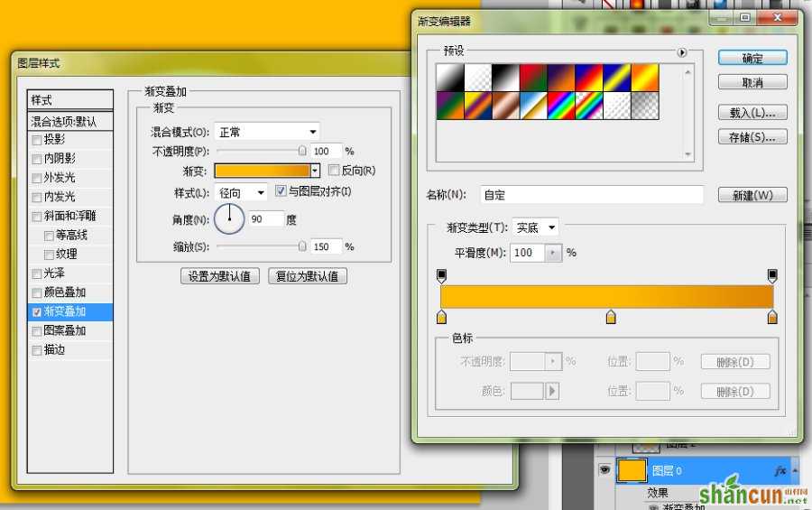Image resolution: width=812 pixels, height=510 pixels.
Task: Hide 图层 0 with its eye icon
Action: (x=604, y=469)
